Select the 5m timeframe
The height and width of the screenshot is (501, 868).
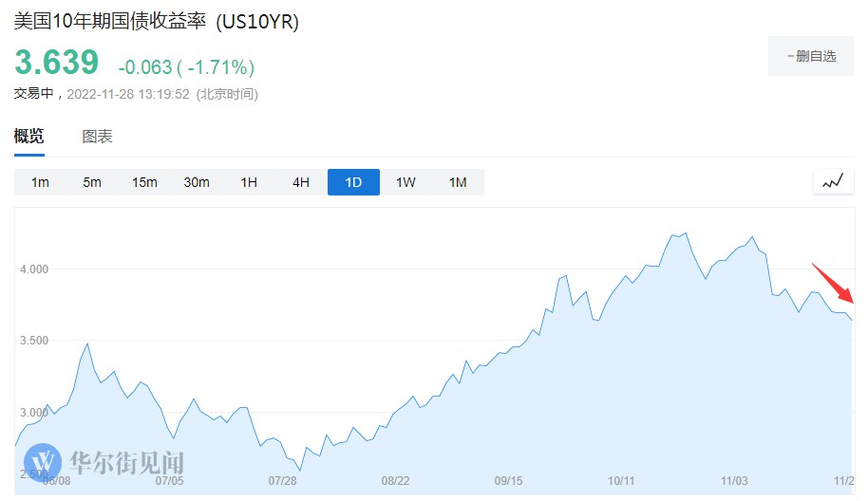[92, 182]
